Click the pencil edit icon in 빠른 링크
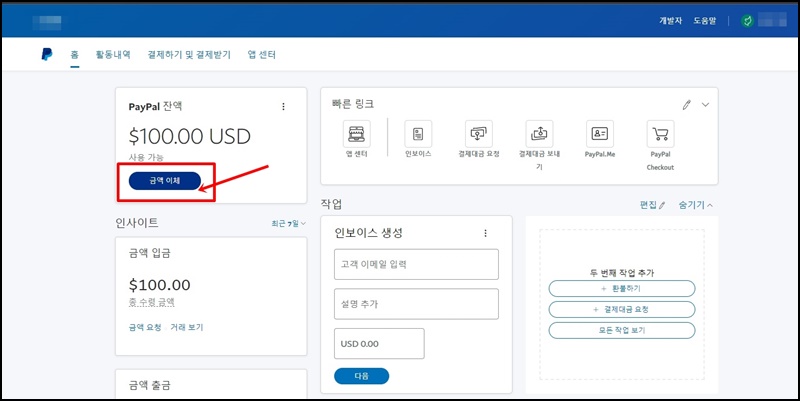Image resolution: width=800 pixels, height=401 pixels. pyautogui.click(x=687, y=105)
